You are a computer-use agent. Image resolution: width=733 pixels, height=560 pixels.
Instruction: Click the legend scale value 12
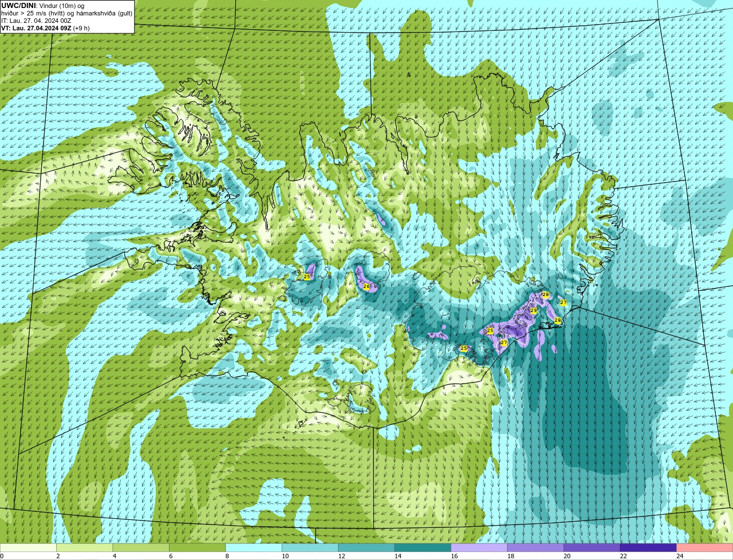point(341,556)
